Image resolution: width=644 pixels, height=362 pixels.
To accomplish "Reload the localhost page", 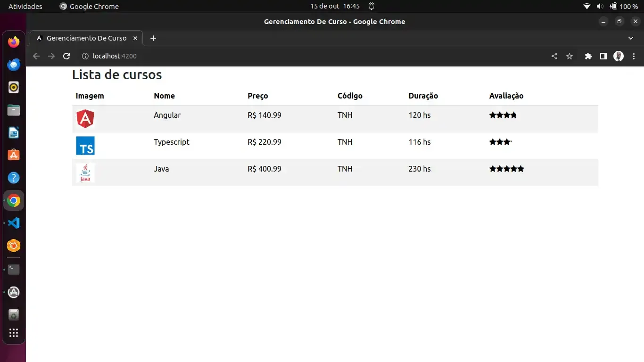I will (x=66, y=56).
